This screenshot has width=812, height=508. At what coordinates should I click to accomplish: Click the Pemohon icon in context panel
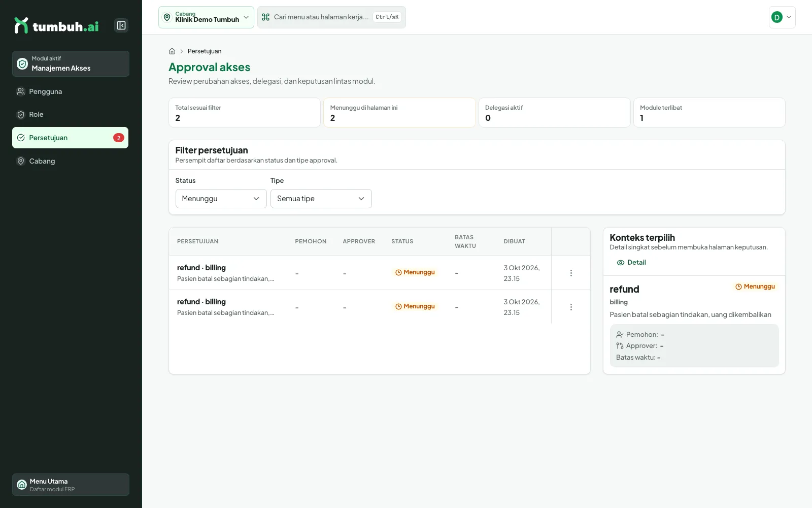point(620,335)
